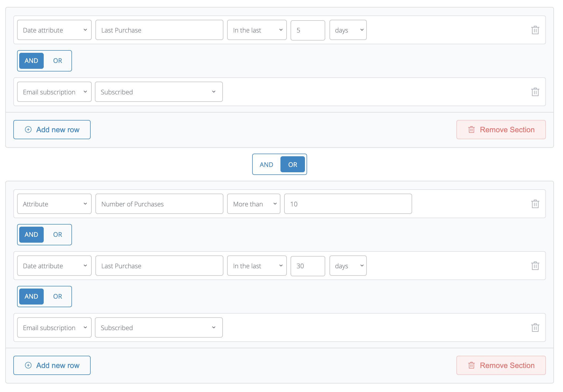Viewport: 563px width, 392px height.
Task: Add new row to second section
Action: 52,365
